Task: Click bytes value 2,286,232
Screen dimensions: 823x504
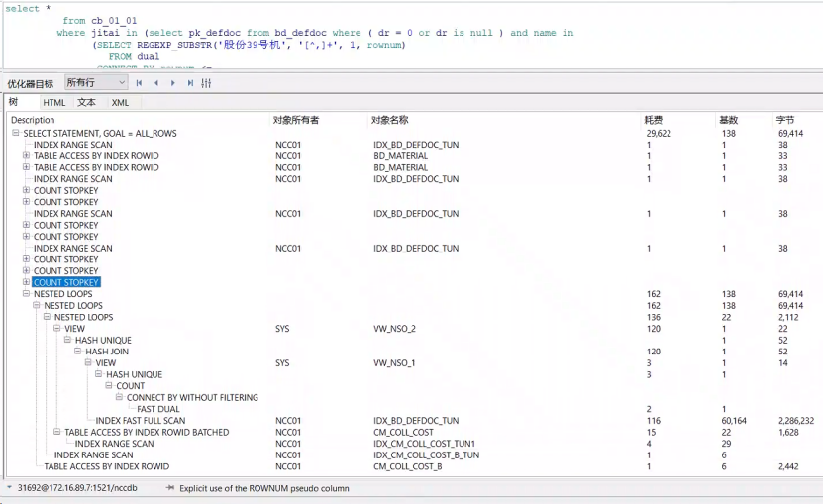Action: [796, 421]
